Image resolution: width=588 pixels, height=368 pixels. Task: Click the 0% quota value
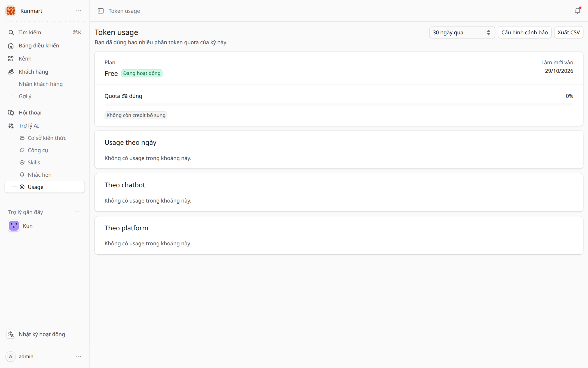(569, 96)
